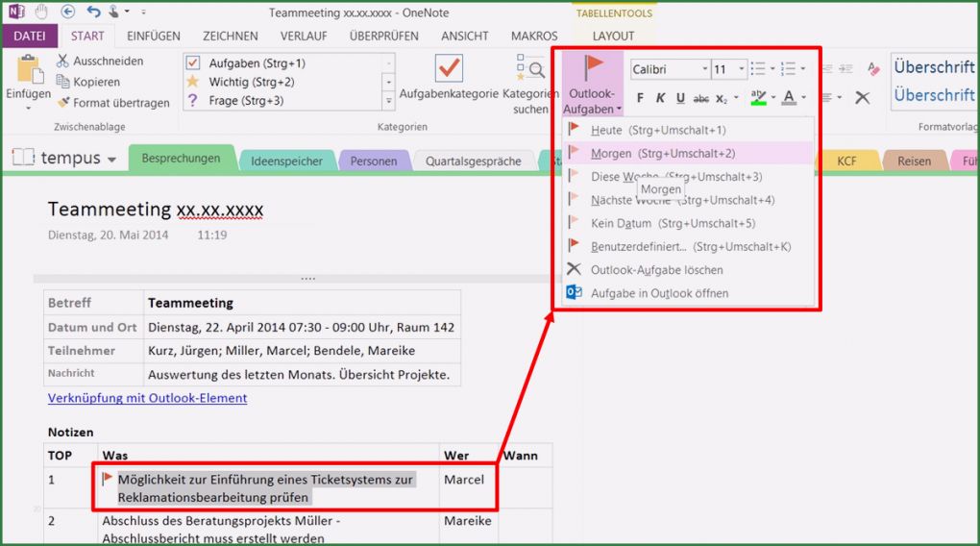Switch to EINFÜGEN ribbon tab
This screenshot has height=546, width=980.
153,37
